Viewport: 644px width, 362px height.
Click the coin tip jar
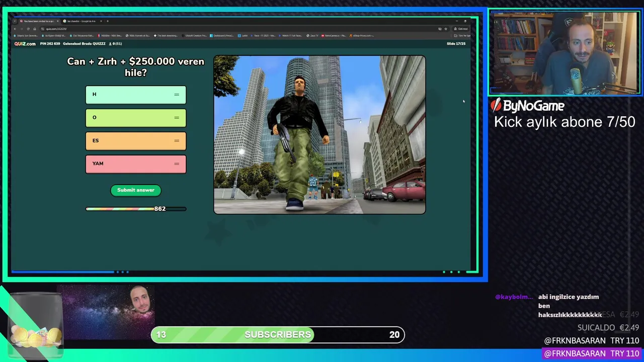pos(35,327)
